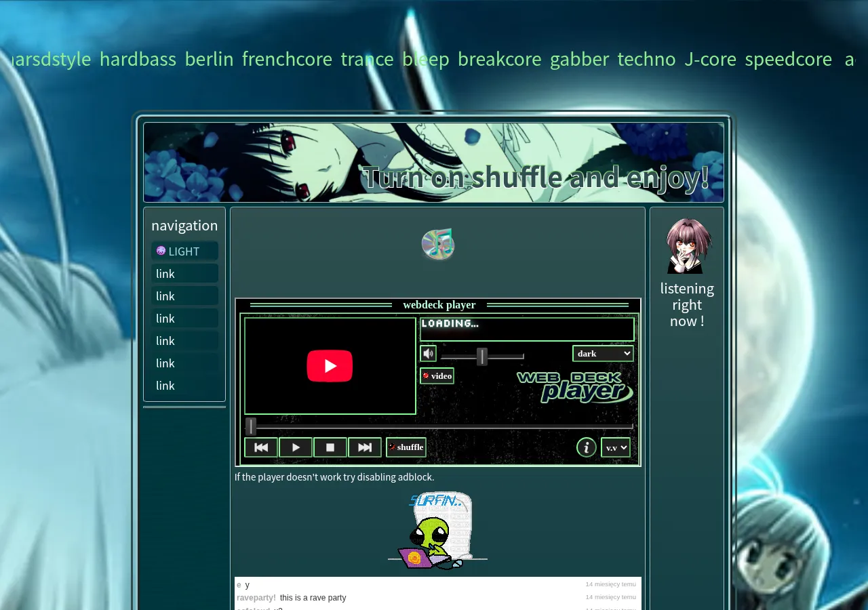868x610 pixels.
Task: Skip to the previous track
Action: point(261,447)
